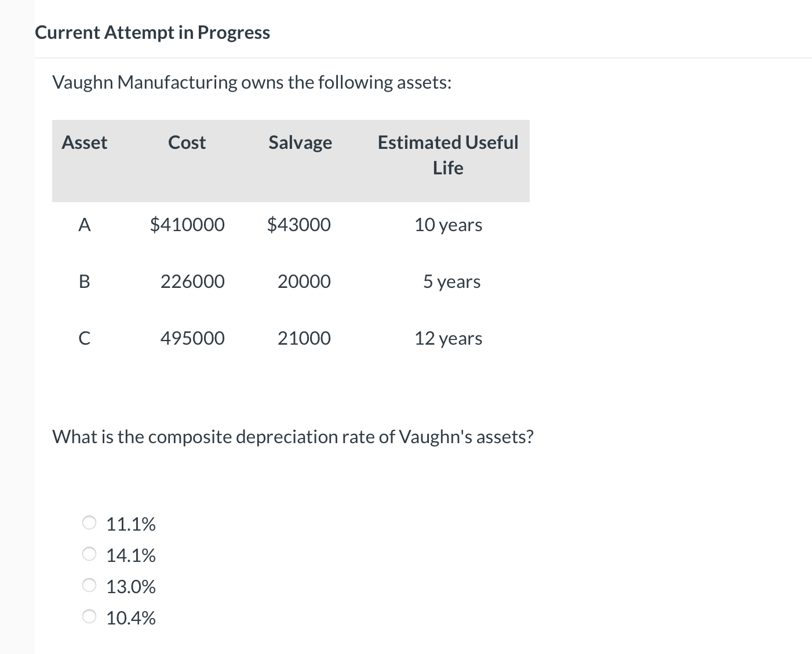This screenshot has width=812, height=654.
Task: Click the Vaughn Manufacturing intro sentence
Action: [x=252, y=82]
